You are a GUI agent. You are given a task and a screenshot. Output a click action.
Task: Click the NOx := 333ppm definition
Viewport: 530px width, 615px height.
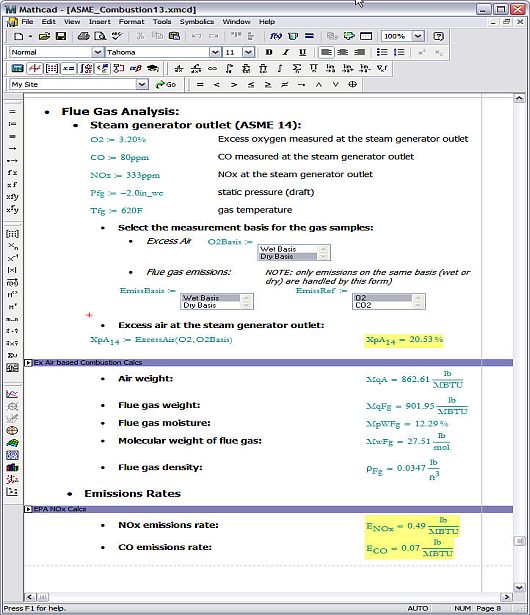125,175
